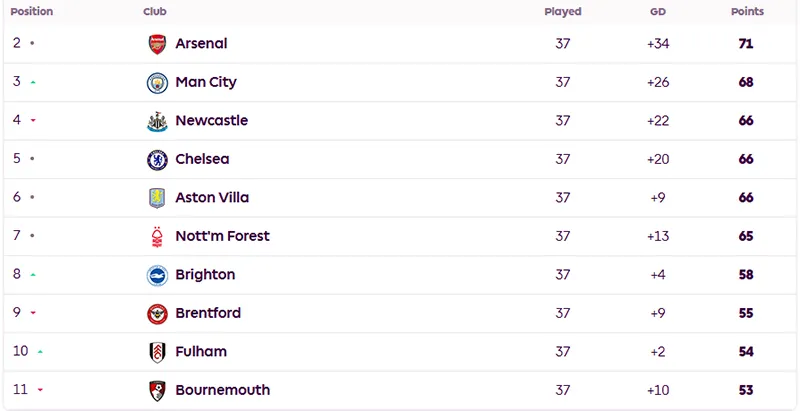Sort table by Points column header
This screenshot has width=800, height=411.
tap(747, 11)
